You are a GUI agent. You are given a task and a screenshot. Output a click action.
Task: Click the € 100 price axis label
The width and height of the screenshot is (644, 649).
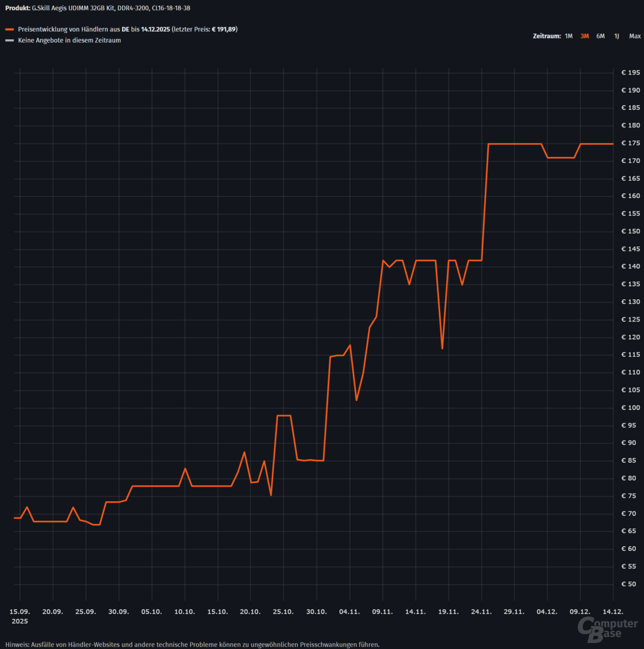[630, 407]
